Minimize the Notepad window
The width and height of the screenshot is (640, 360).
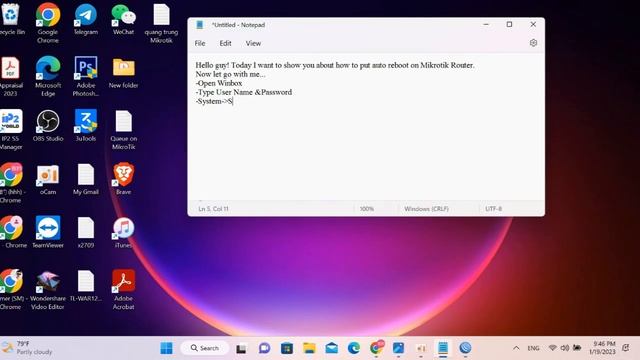tap(486, 24)
